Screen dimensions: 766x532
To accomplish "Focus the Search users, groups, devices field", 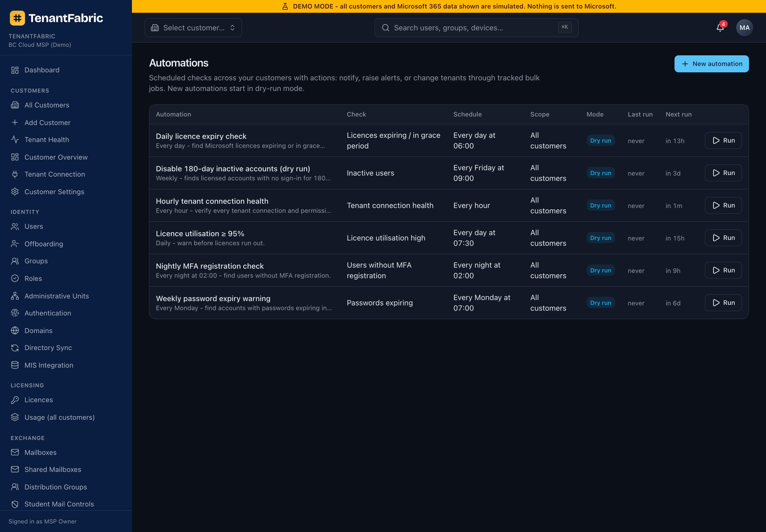I will click(x=476, y=28).
